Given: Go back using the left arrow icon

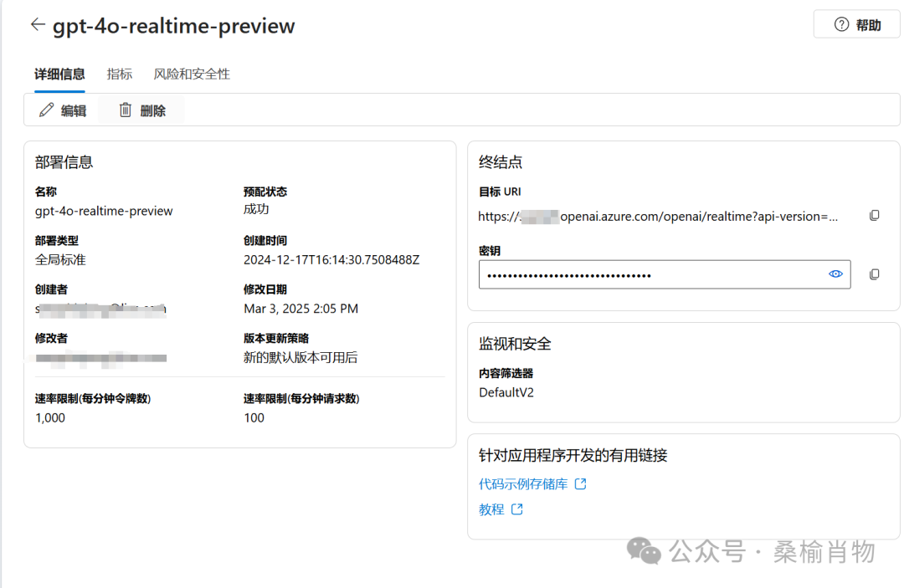Looking at the screenshot, I should coord(38,25).
